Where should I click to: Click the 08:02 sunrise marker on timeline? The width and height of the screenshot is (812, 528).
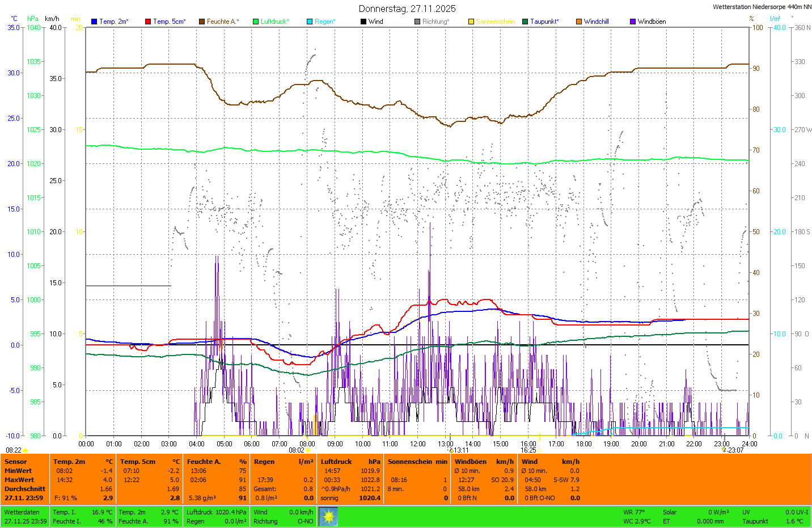click(297, 450)
